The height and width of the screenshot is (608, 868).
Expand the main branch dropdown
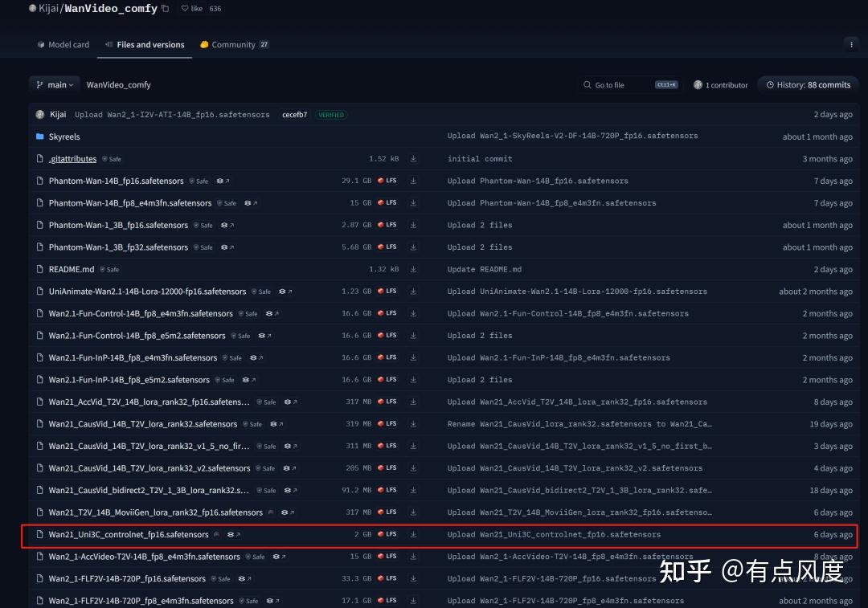pyautogui.click(x=54, y=84)
